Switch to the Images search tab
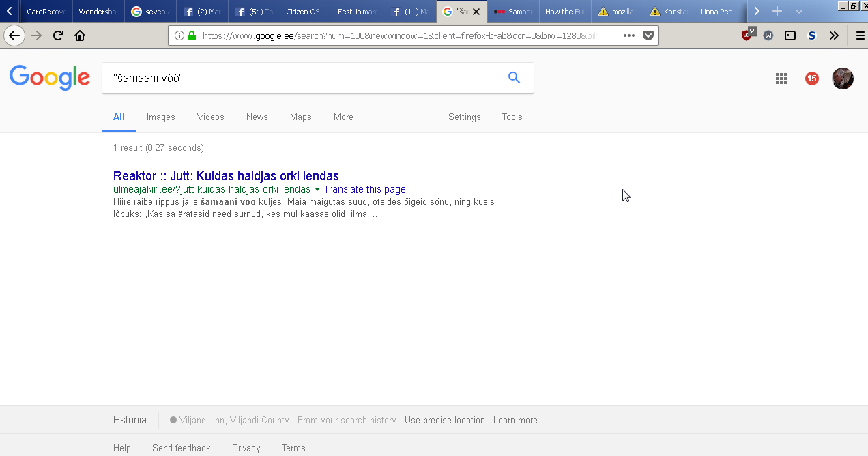 (160, 117)
